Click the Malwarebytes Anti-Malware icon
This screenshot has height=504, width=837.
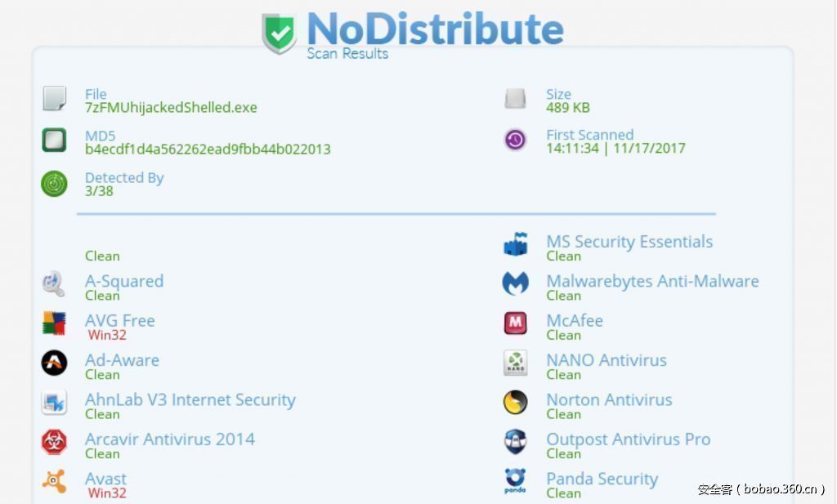[515, 283]
